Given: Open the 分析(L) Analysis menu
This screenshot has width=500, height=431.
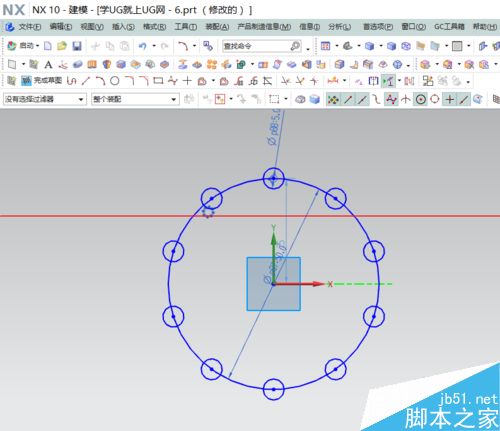Looking at the screenshot, I should (339, 27).
